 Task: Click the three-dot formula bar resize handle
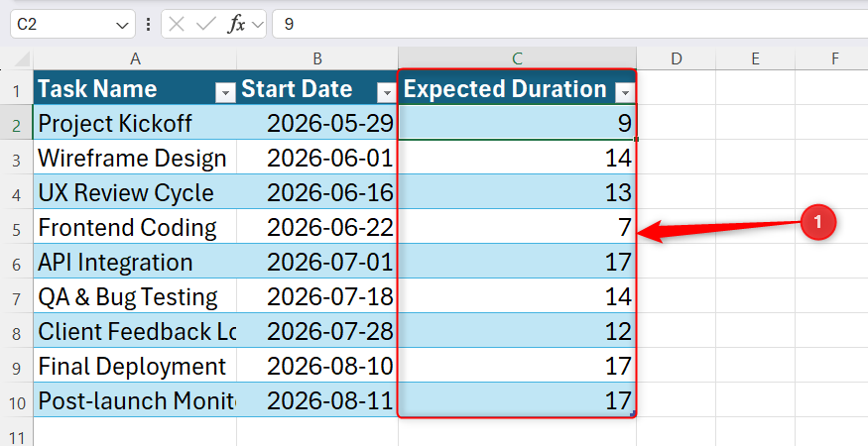148,25
